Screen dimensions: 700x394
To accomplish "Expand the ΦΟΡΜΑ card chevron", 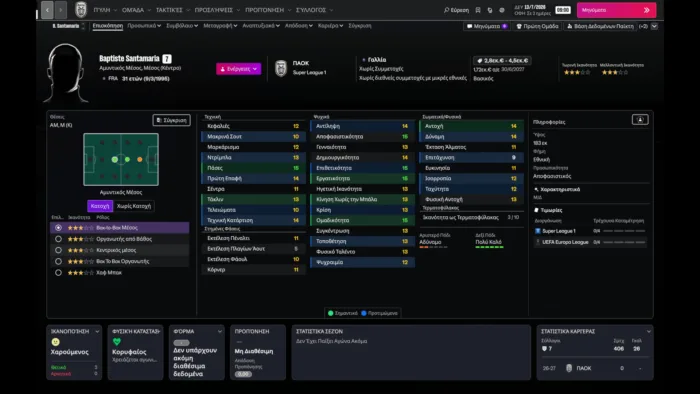I will pyautogui.click(x=220, y=331).
